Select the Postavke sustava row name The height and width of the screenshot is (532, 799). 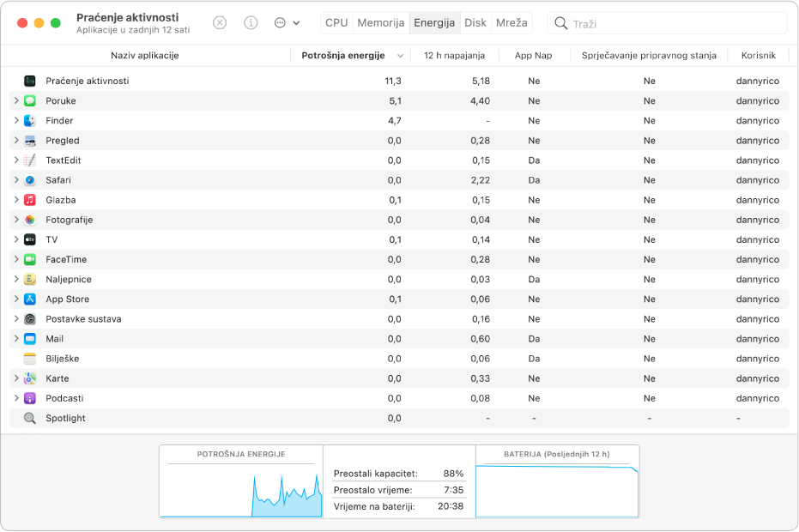click(x=83, y=319)
